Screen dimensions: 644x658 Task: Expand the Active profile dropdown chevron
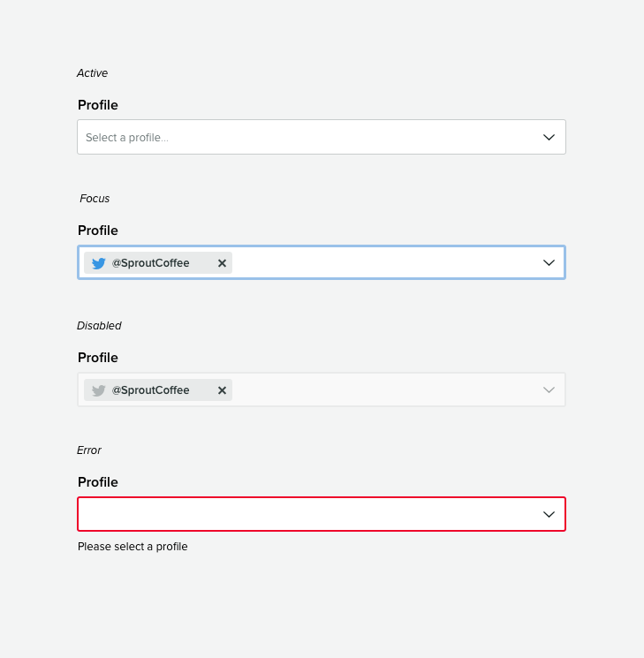coord(549,137)
